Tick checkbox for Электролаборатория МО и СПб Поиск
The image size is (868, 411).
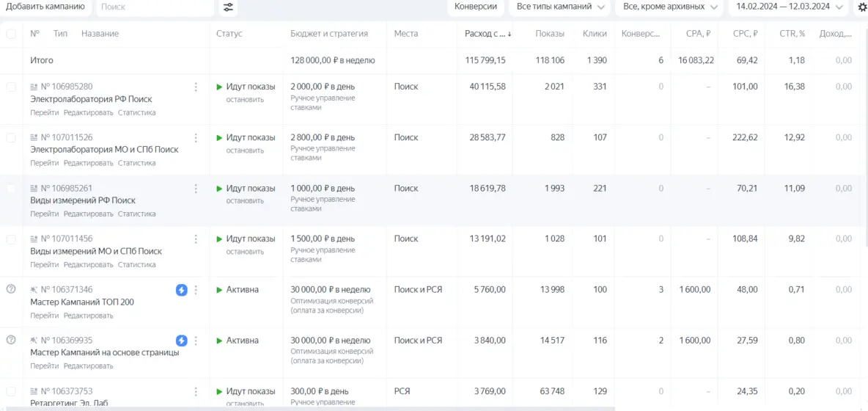pos(11,138)
